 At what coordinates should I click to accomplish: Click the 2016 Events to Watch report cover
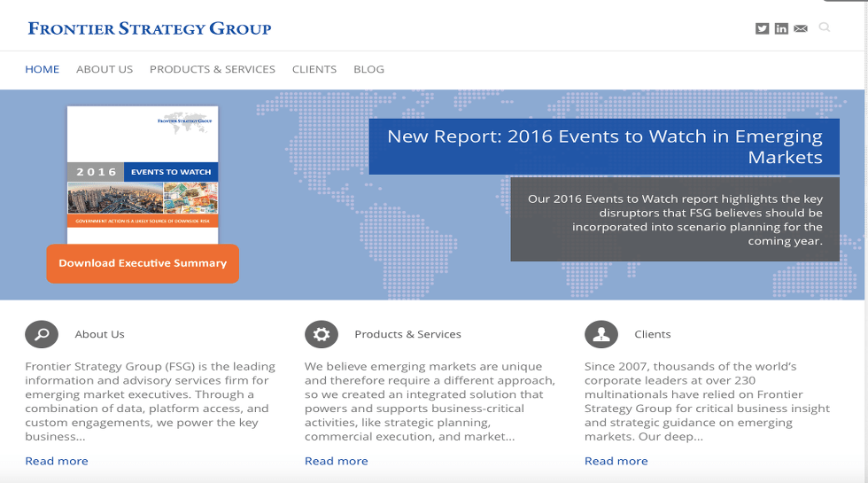point(143,175)
